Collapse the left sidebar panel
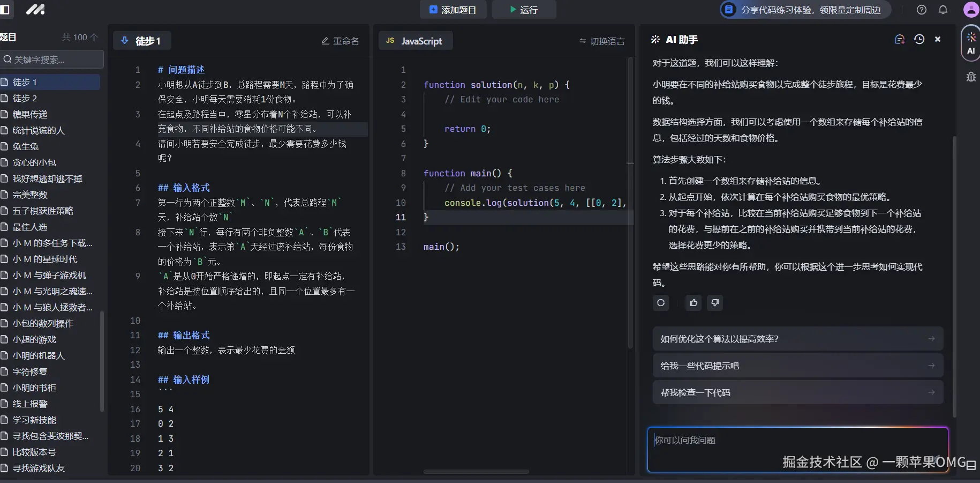This screenshot has height=483, width=980. (5, 9)
